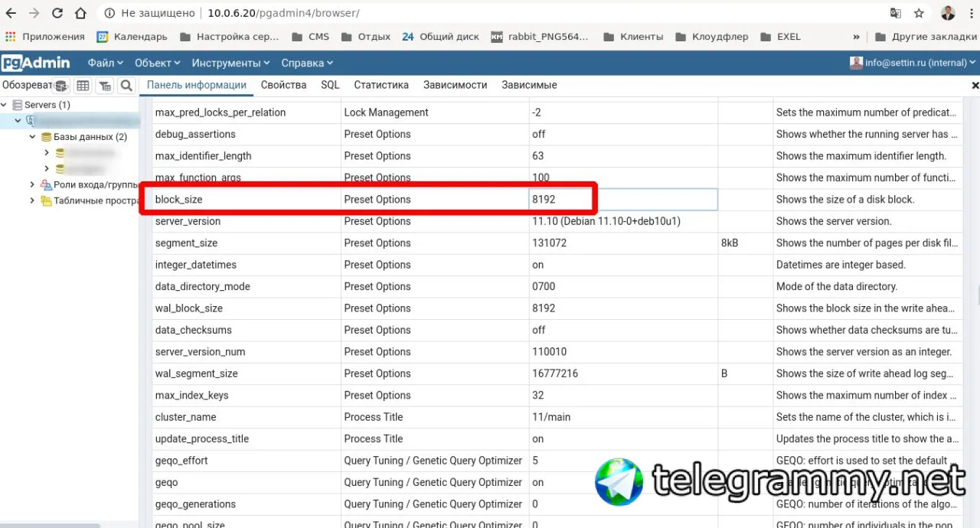The image size is (980, 528).
Task: Click the wal_segment_size value 16777216
Action: click(x=555, y=374)
